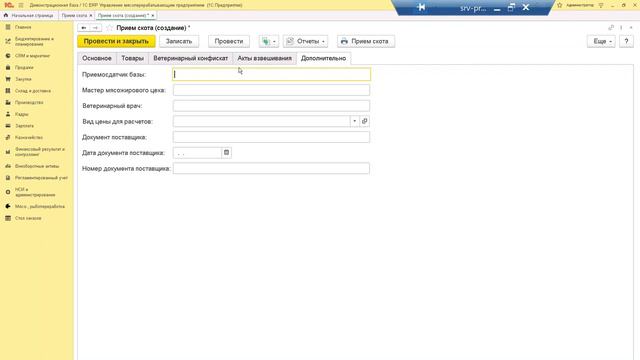Switch to the Основное tab
Viewport: 640px width, 360px height.
(x=97, y=58)
